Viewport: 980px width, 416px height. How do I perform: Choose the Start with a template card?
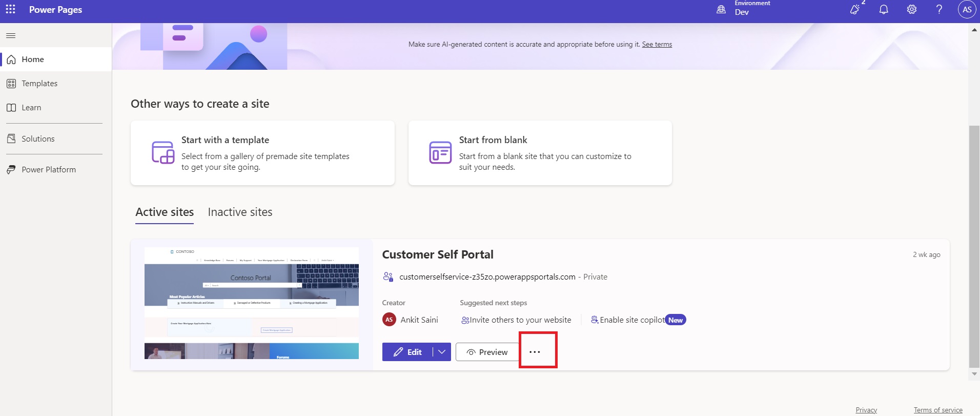pos(262,153)
